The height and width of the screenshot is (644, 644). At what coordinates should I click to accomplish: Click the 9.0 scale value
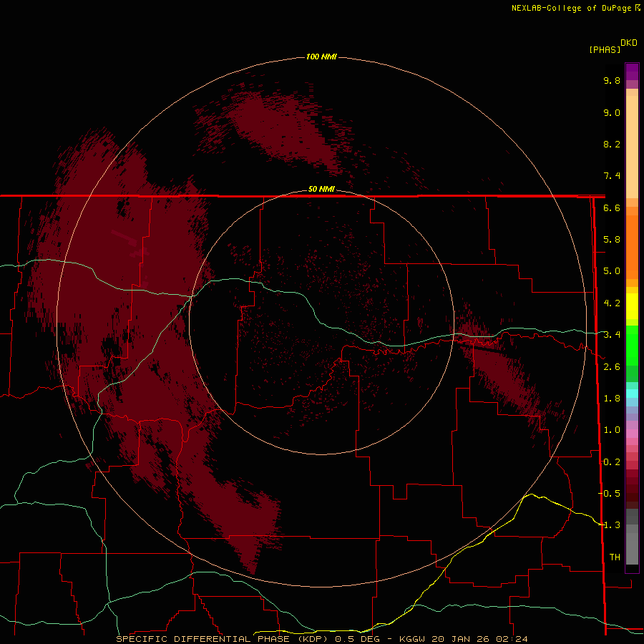(x=612, y=112)
